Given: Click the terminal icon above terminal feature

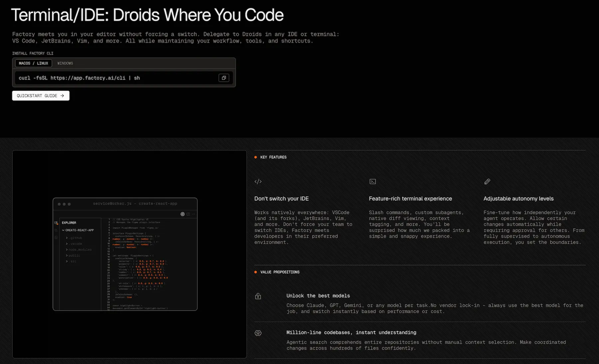Looking at the screenshot, I should pyautogui.click(x=373, y=182).
